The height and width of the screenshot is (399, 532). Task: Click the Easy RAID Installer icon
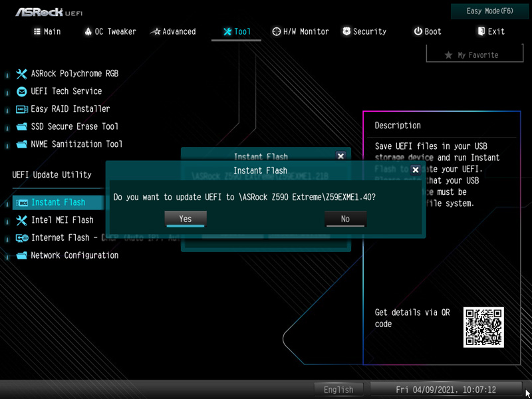point(22,109)
